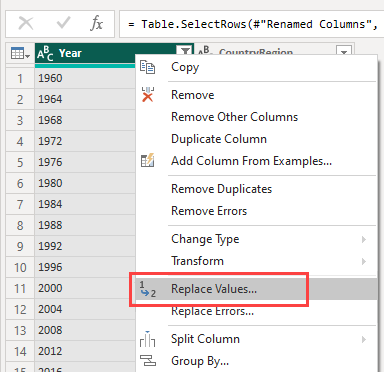Click row number 7 header
This screenshot has height=372, width=384.
(20, 205)
